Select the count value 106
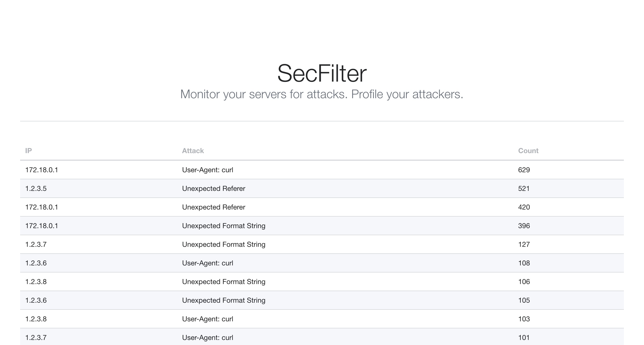 pyautogui.click(x=524, y=282)
